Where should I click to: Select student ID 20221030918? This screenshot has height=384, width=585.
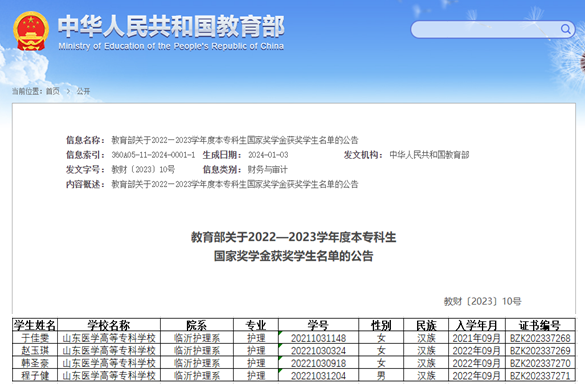318,363
